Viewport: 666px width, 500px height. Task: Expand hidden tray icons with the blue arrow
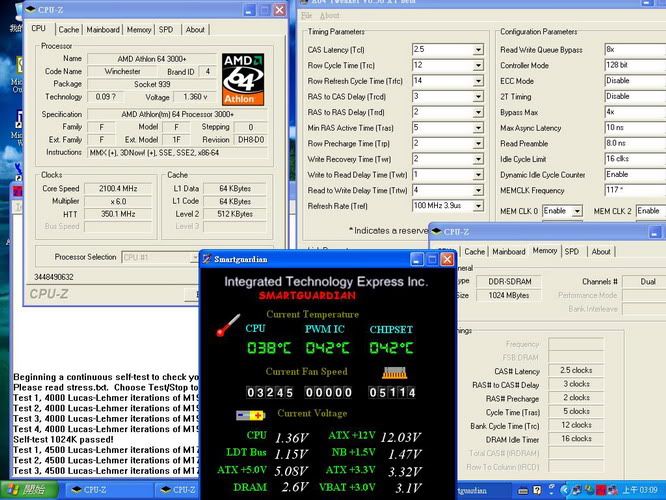[564, 490]
